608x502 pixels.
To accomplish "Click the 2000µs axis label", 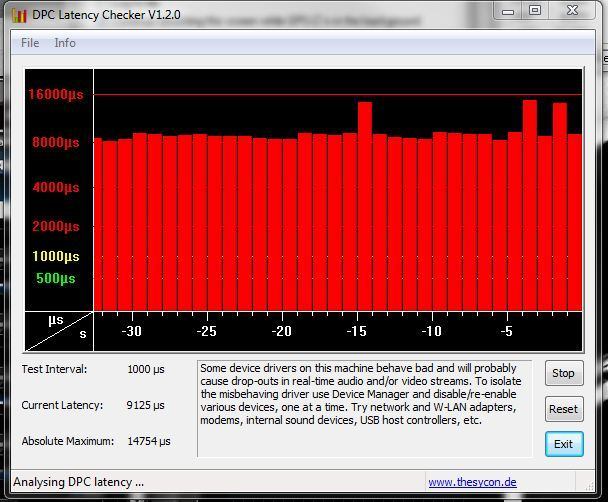I will pos(56,226).
